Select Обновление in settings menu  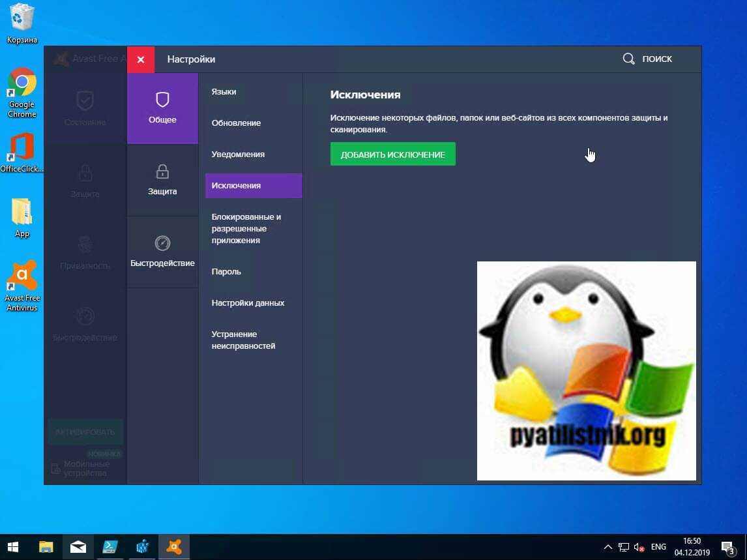[x=236, y=123]
